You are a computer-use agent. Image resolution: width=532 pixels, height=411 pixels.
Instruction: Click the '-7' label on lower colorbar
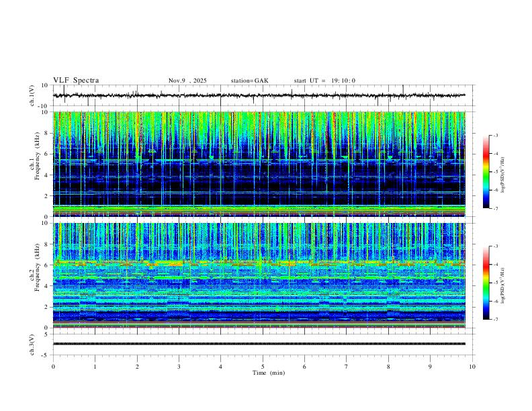pyautogui.click(x=495, y=320)
